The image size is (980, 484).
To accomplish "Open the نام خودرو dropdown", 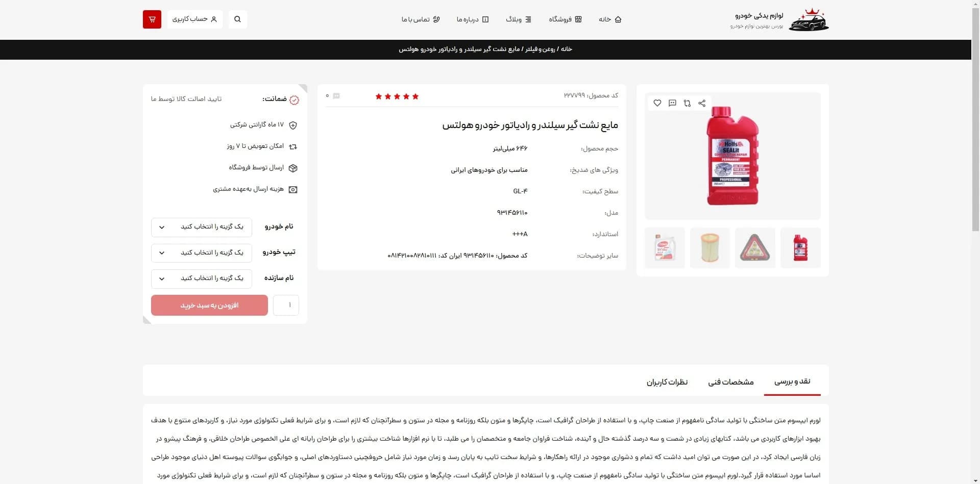I will pyautogui.click(x=202, y=227).
